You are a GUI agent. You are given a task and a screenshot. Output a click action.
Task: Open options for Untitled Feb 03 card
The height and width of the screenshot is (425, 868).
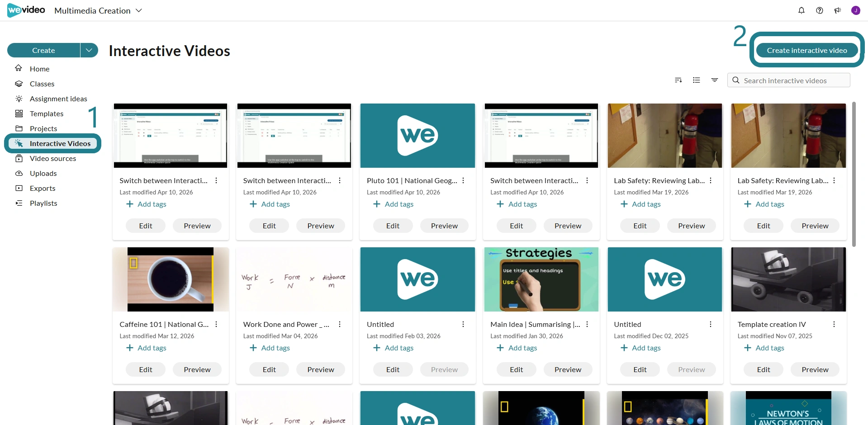(463, 324)
